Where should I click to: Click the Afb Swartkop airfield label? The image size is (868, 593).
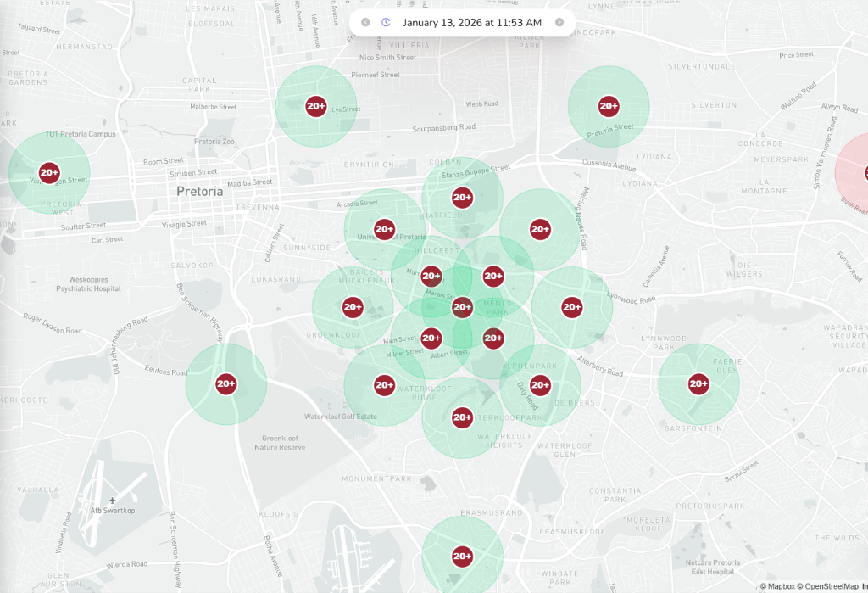113,511
